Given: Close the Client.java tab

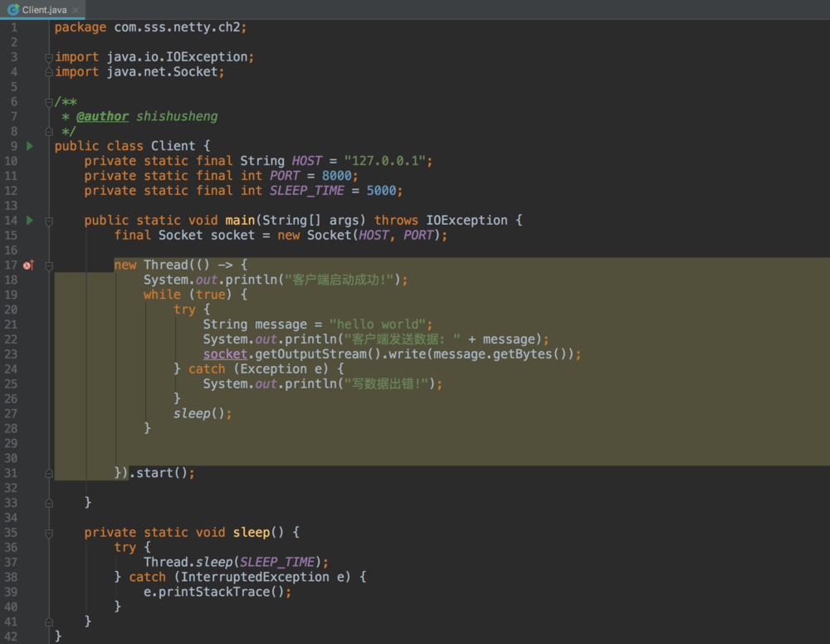Looking at the screenshot, I should click(76, 10).
